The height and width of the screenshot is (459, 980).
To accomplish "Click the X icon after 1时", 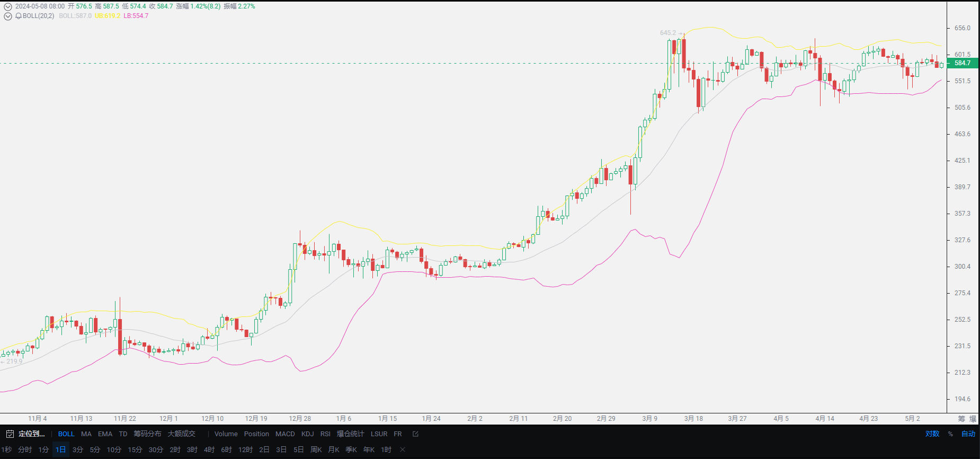I will point(403,449).
